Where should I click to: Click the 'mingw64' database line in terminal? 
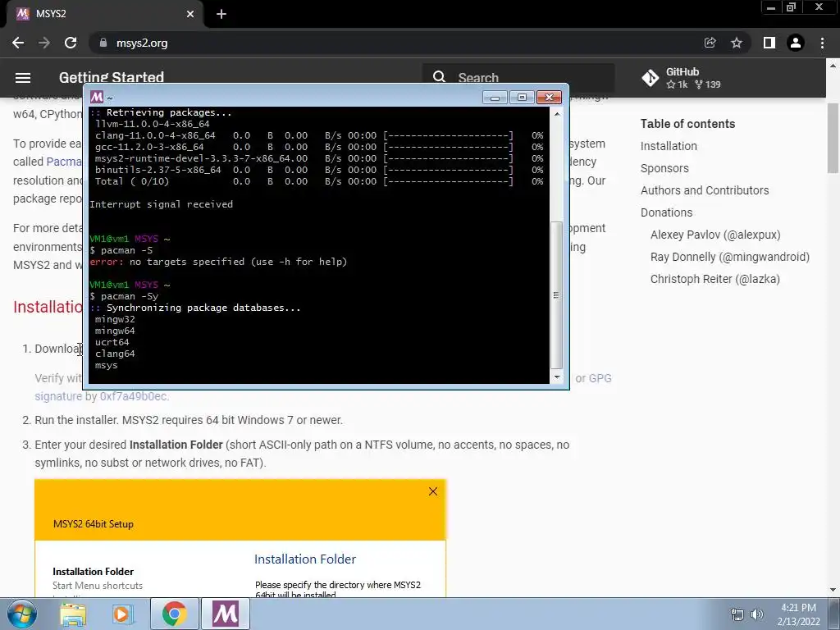(x=115, y=331)
